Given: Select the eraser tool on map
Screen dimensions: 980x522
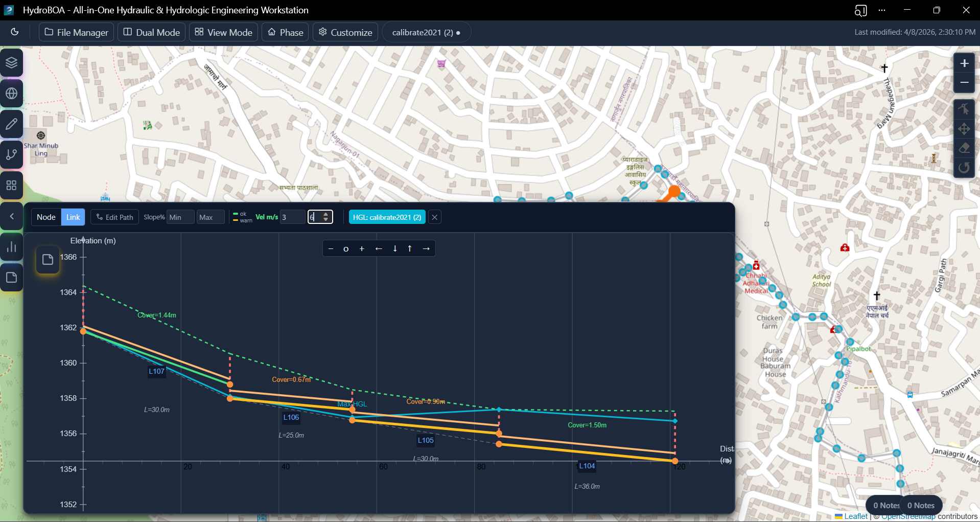Looking at the screenshot, I should [x=964, y=148].
